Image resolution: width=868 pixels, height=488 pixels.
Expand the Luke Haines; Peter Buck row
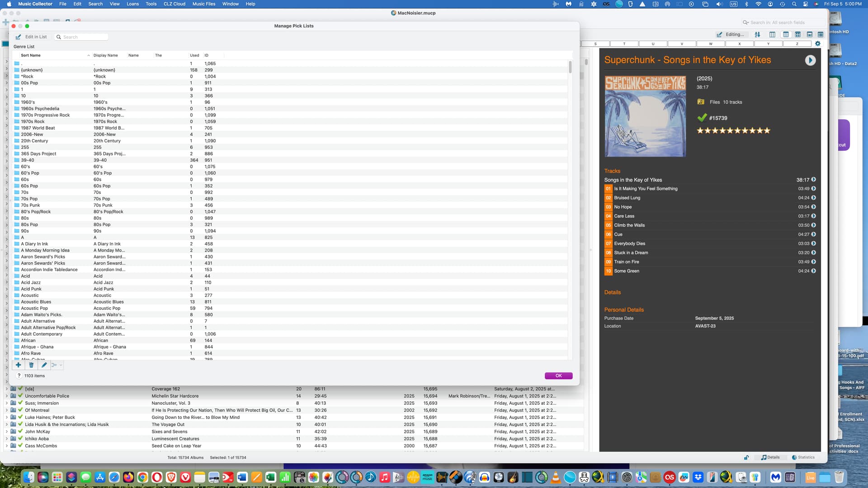coord(6,418)
